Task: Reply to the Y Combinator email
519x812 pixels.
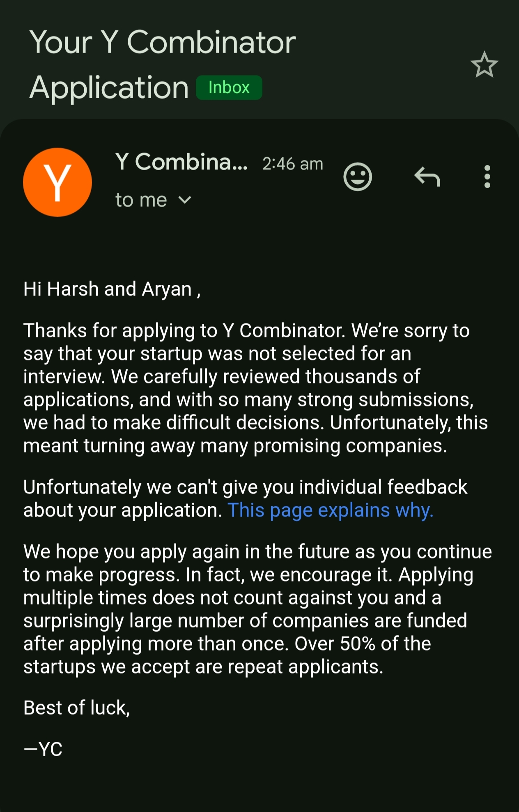Action: pos(427,177)
